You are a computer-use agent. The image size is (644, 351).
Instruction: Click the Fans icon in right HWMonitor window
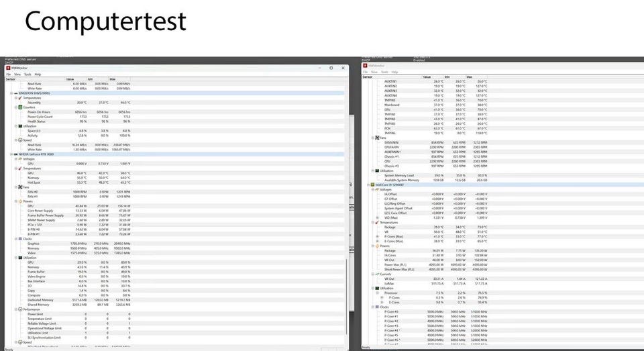coord(377,138)
